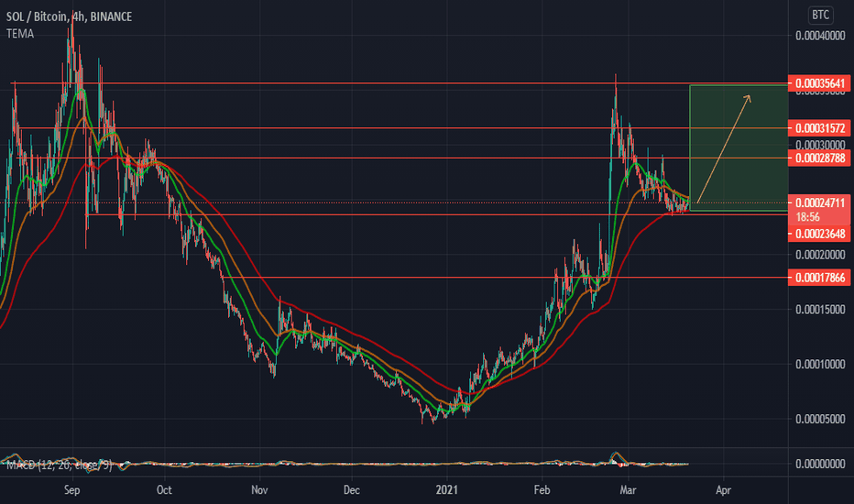Click the 0.00005000 axis value
The image size is (854, 504).
(x=820, y=419)
